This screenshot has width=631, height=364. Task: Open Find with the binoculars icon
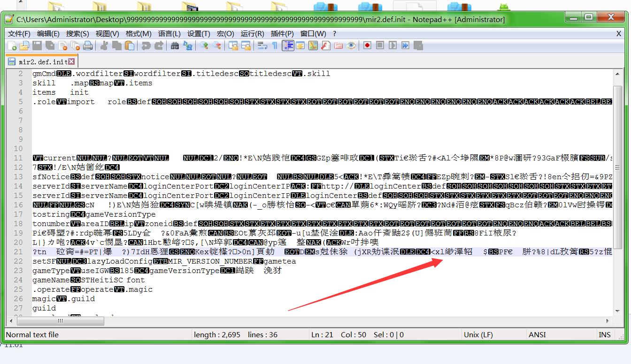coord(175,45)
